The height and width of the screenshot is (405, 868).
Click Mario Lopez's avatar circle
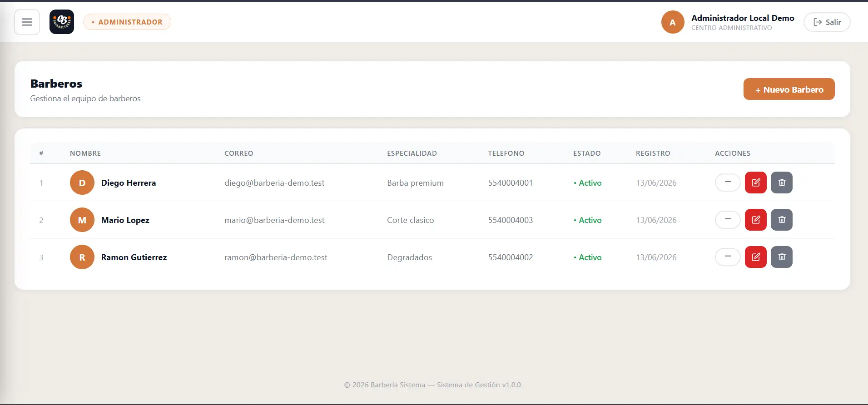pos(82,220)
